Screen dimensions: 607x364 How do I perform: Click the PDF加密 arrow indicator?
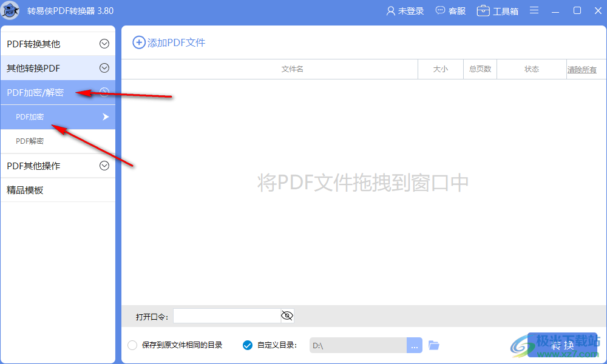(106, 117)
